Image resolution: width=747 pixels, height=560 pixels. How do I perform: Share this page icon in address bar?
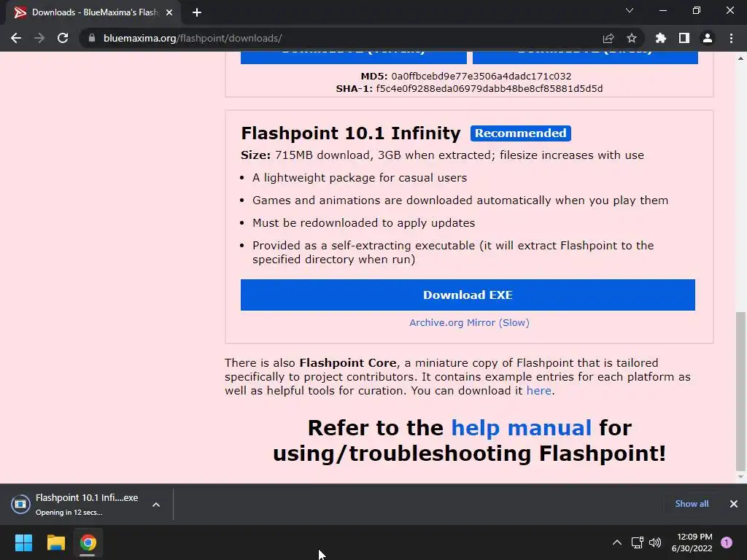point(608,38)
